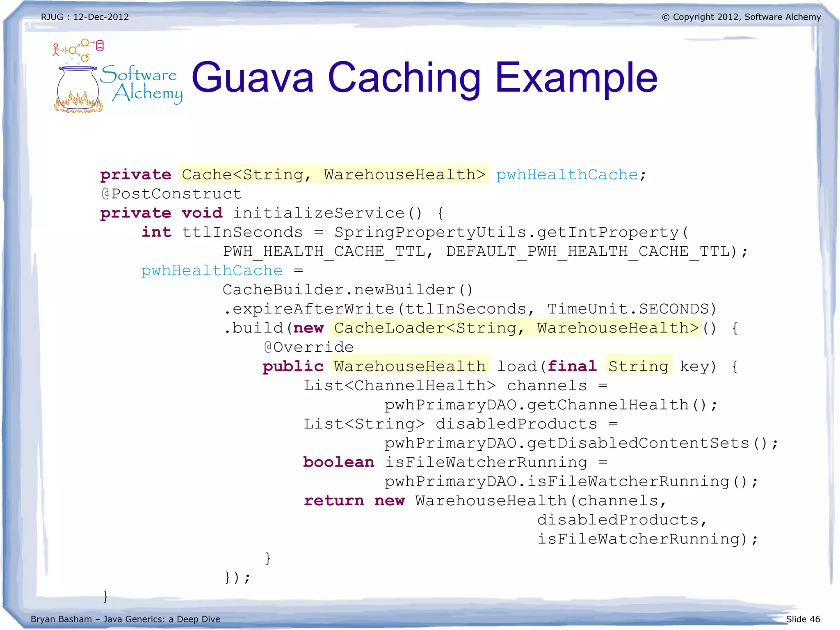Click the stick figure icon above logo
Image resolution: width=840 pixels, height=630 pixels.
(x=56, y=50)
